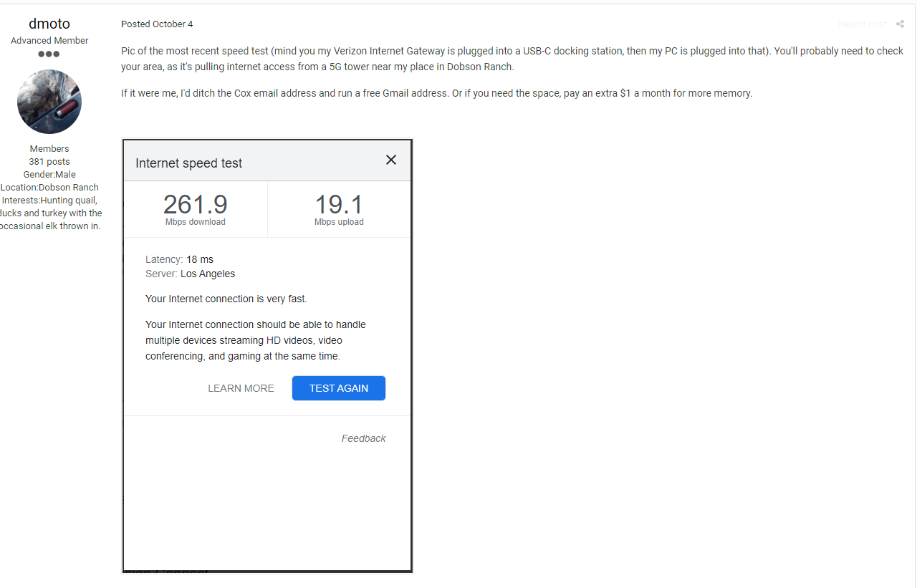Click the paragraph about ditching Cox email

[436, 93]
